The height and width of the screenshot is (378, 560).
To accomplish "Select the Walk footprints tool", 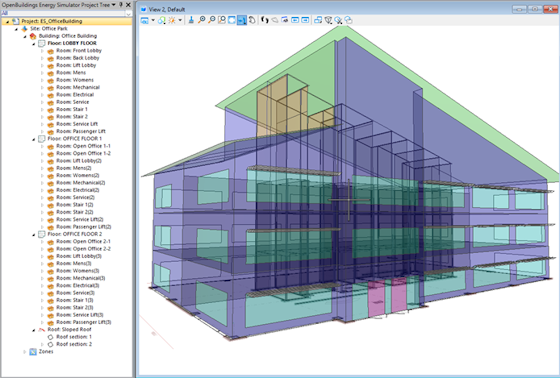I will 265,20.
